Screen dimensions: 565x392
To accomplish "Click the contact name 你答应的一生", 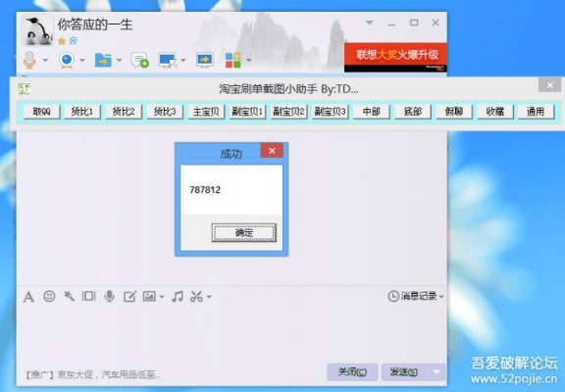I will (95, 24).
